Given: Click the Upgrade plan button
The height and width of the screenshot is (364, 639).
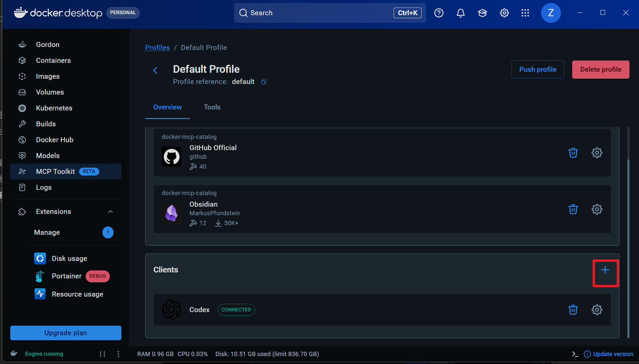Looking at the screenshot, I should [66, 333].
